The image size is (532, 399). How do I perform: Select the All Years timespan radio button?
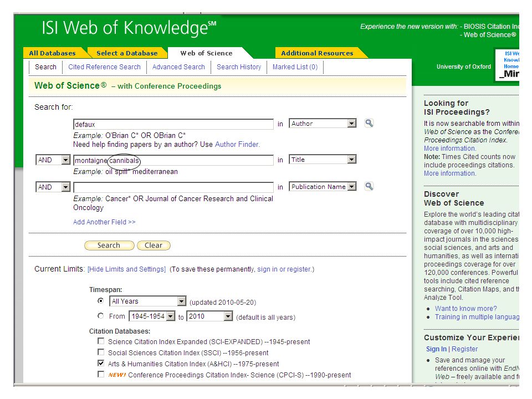pyautogui.click(x=101, y=300)
